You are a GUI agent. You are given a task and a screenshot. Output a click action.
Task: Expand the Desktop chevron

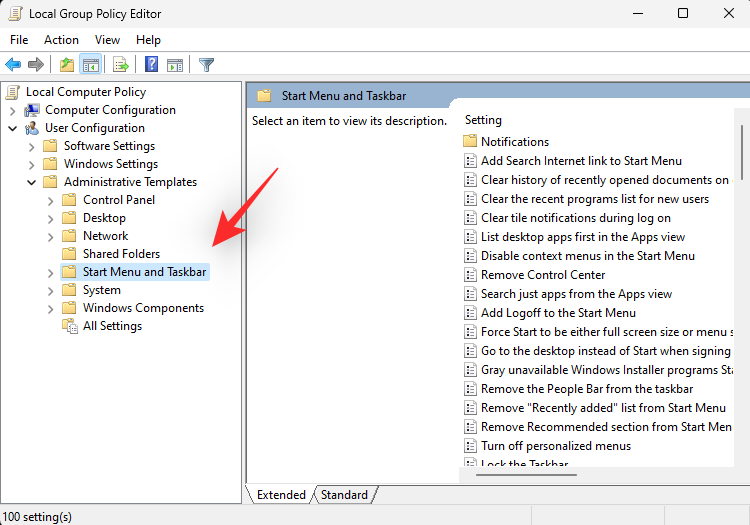click(x=51, y=219)
